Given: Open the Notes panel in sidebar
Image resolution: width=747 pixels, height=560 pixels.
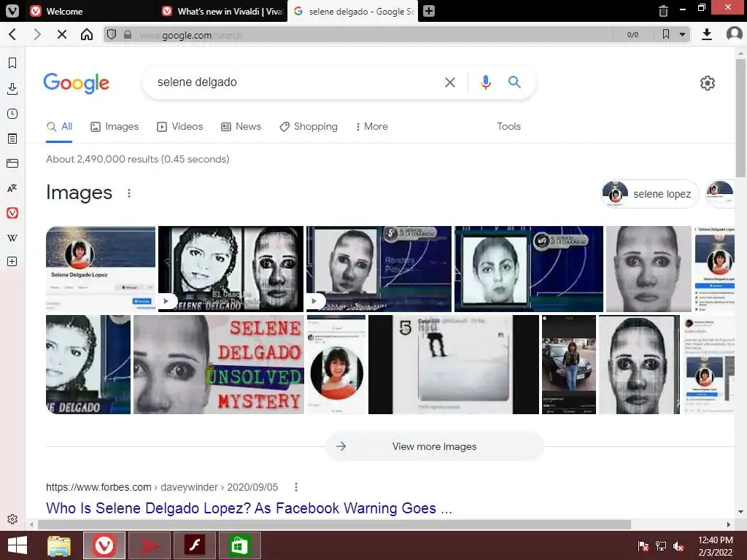Looking at the screenshot, I should 12,139.
